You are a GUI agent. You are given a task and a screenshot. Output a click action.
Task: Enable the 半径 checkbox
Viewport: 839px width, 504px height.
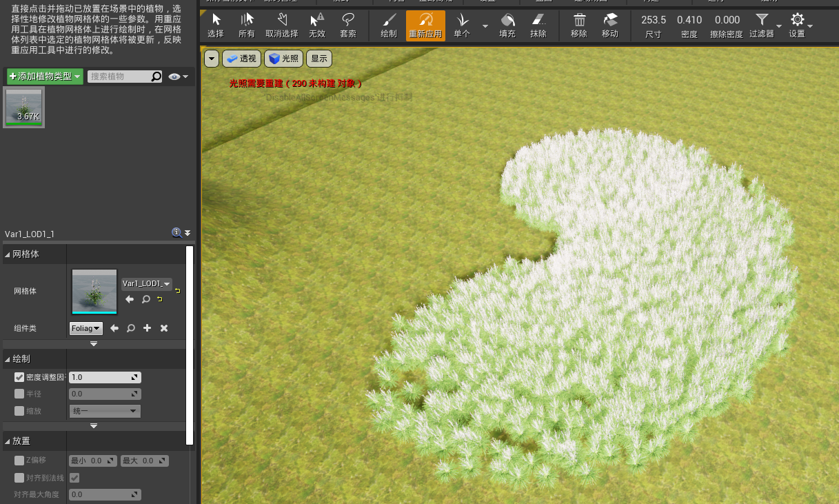[19, 394]
